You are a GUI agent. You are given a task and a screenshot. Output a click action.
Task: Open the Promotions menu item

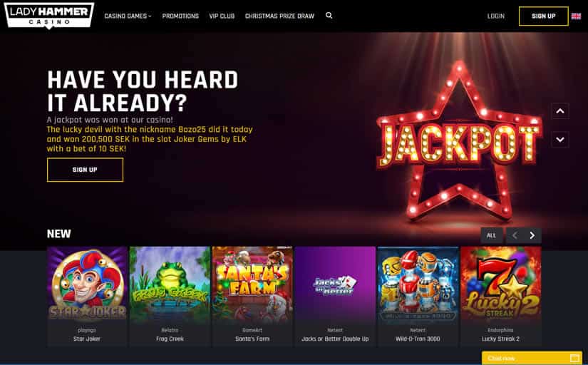pos(180,16)
